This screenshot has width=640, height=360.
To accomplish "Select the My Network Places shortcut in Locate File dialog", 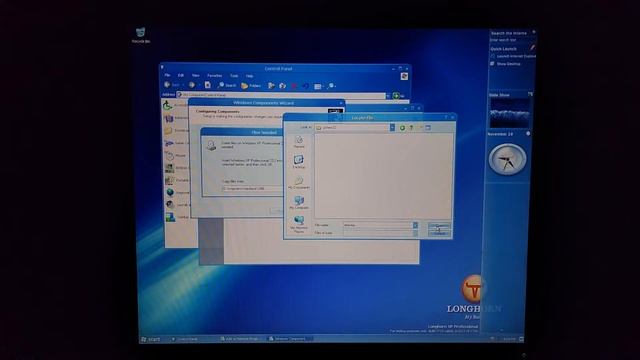I will click(299, 224).
